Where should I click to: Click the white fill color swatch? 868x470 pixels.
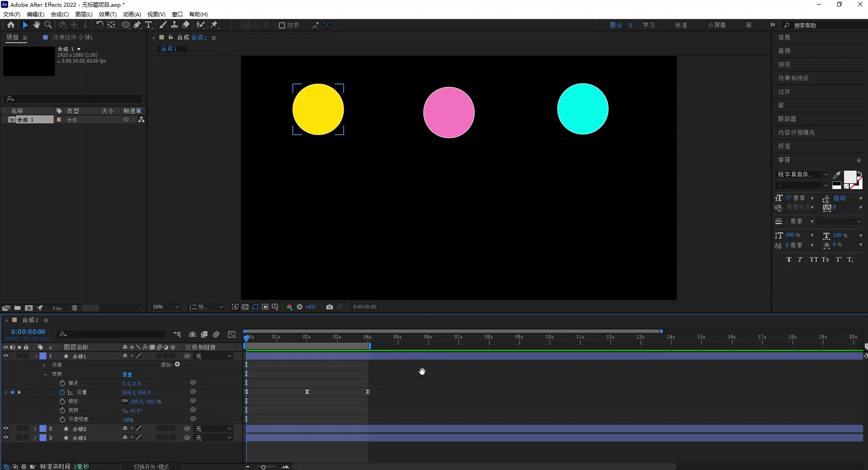pyautogui.click(x=849, y=176)
